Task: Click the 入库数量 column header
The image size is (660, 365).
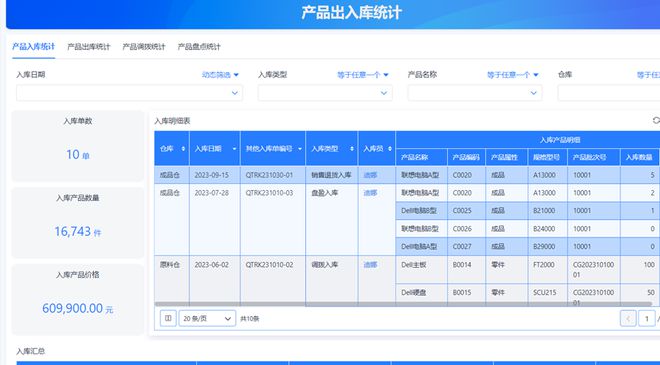Action: point(639,157)
